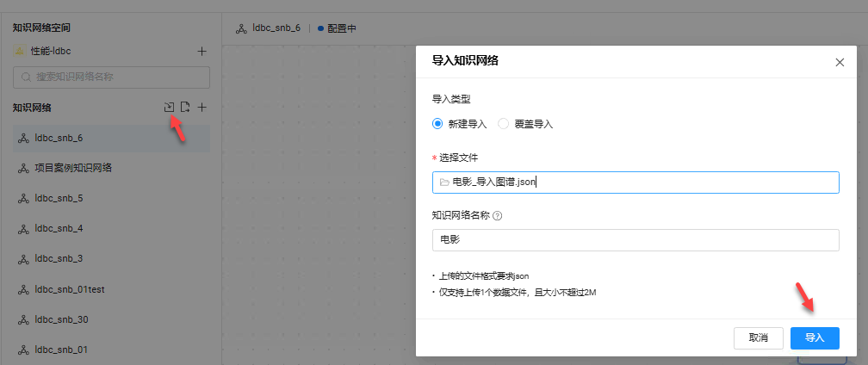
Task: Click the 取消 button
Action: click(759, 338)
